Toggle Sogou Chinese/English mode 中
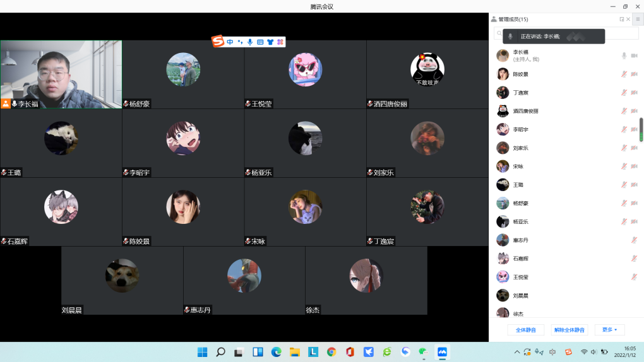Image resolution: width=644 pixels, height=362 pixels. point(230,42)
